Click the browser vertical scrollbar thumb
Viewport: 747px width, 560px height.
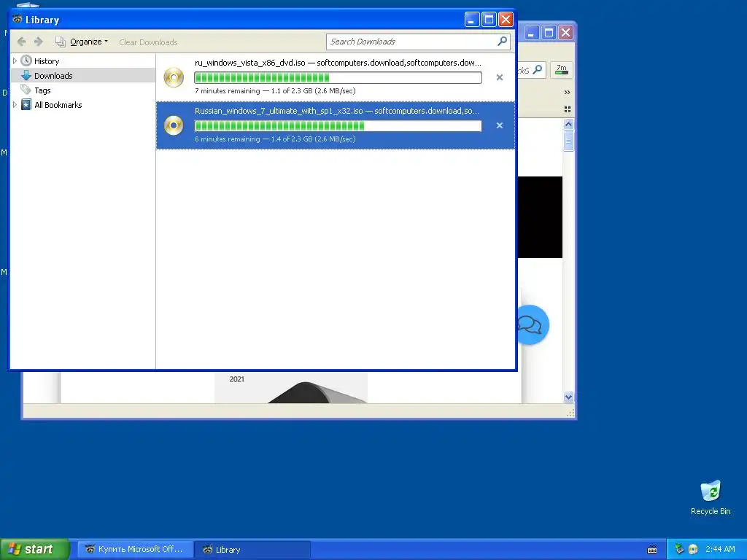[568, 141]
